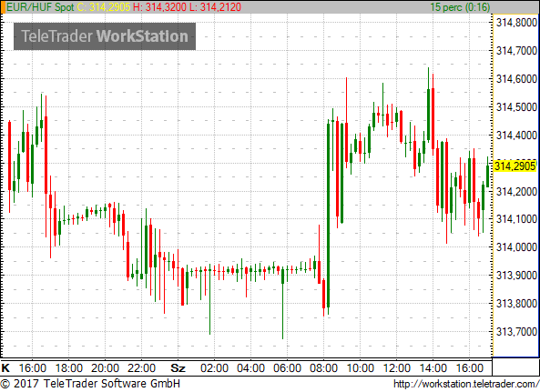Click the 08:00 time axis label
The image size is (540, 392).
323,368
